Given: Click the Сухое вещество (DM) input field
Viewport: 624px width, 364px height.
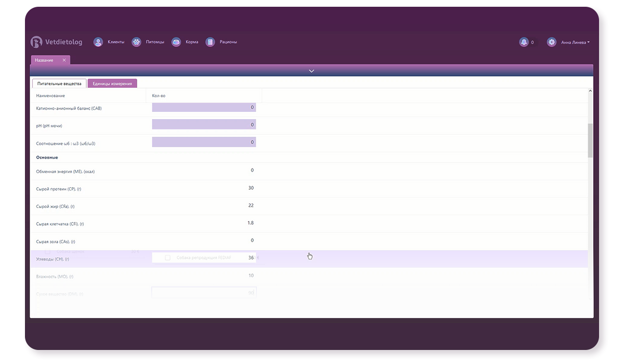Looking at the screenshot, I should click(204, 293).
